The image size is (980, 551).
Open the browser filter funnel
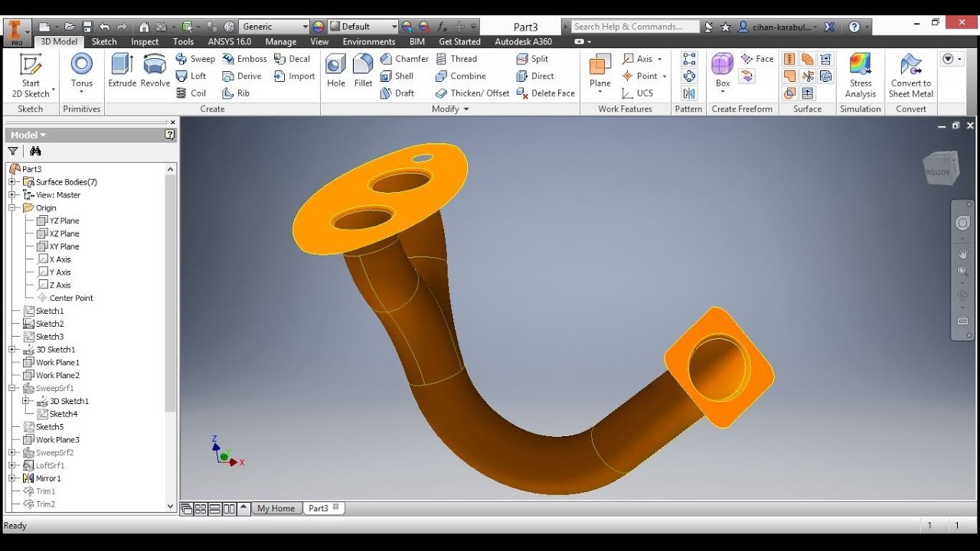13,152
